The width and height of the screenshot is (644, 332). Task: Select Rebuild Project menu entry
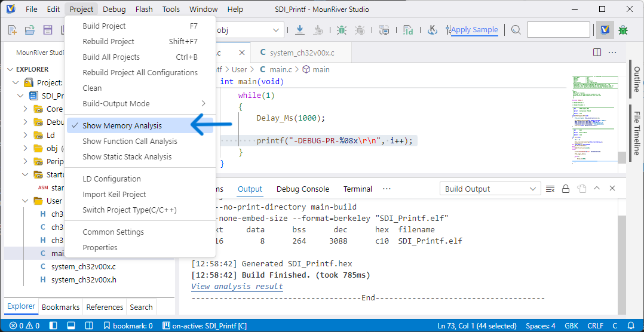pyautogui.click(x=140, y=41)
